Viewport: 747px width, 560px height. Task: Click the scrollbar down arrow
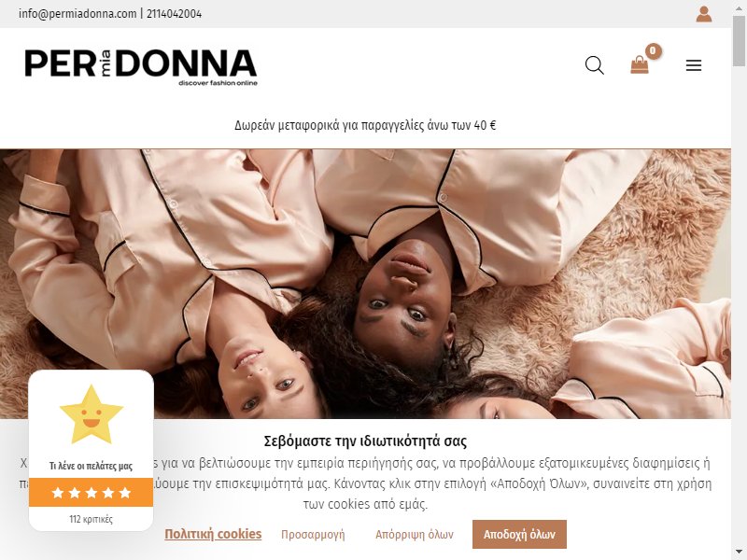(739, 553)
